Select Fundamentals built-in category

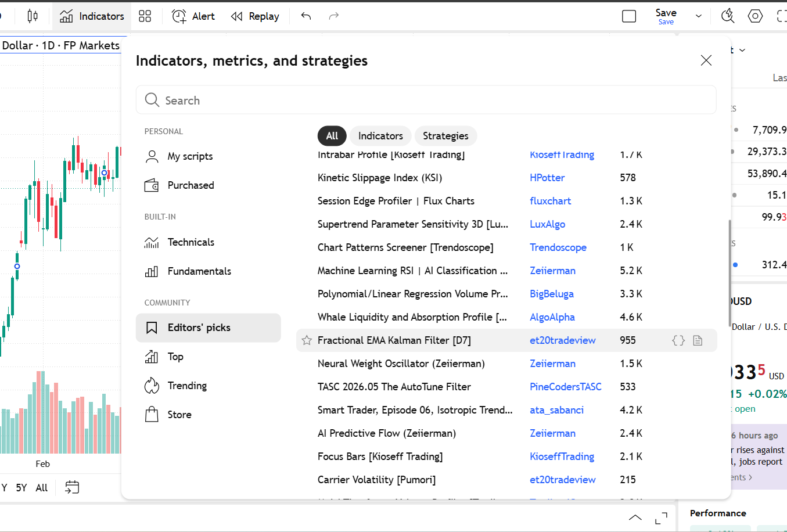click(x=208, y=271)
